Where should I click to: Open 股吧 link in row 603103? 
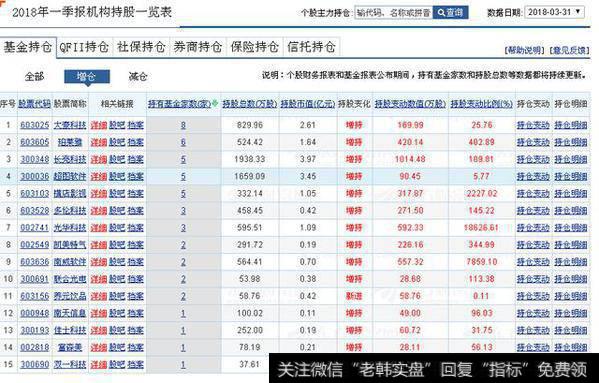(x=117, y=194)
